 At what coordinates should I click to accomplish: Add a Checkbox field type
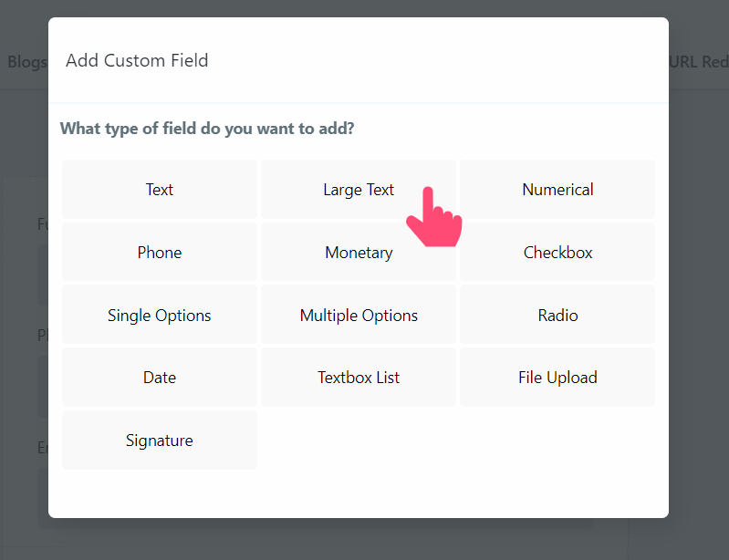(557, 252)
